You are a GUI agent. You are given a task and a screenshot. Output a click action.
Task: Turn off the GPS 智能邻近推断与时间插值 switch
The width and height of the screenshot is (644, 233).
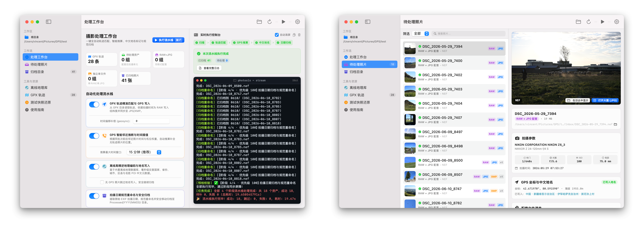(94, 136)
